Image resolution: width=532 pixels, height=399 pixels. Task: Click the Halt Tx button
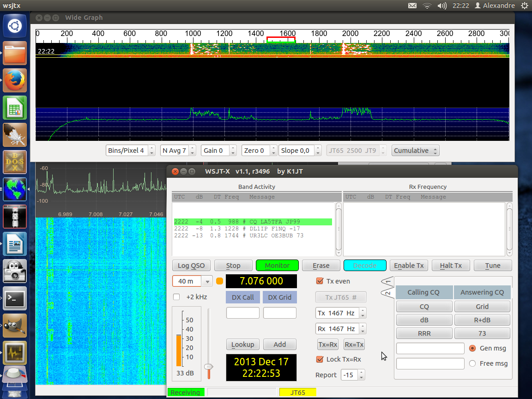point(451,266)
